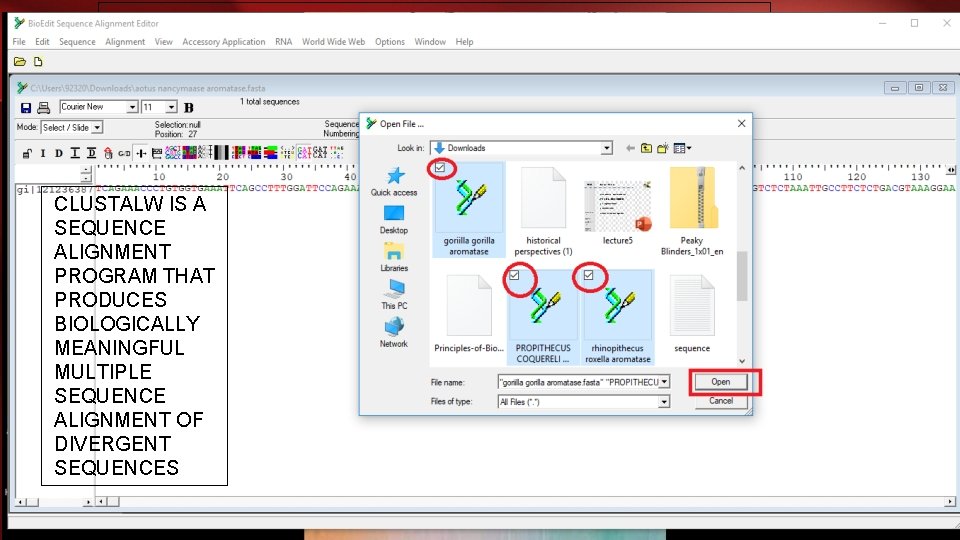Go up one folder level in dialog
Viewport: 960px width, 540px height.
click(x=647, y=148)
